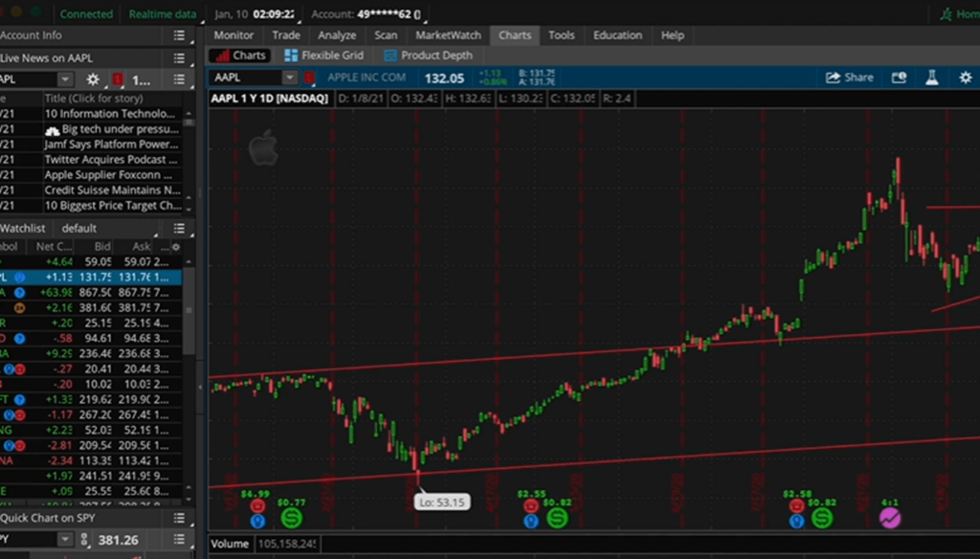
Task: Switch to the Trade tab
Action: click(x=285, y=35)
